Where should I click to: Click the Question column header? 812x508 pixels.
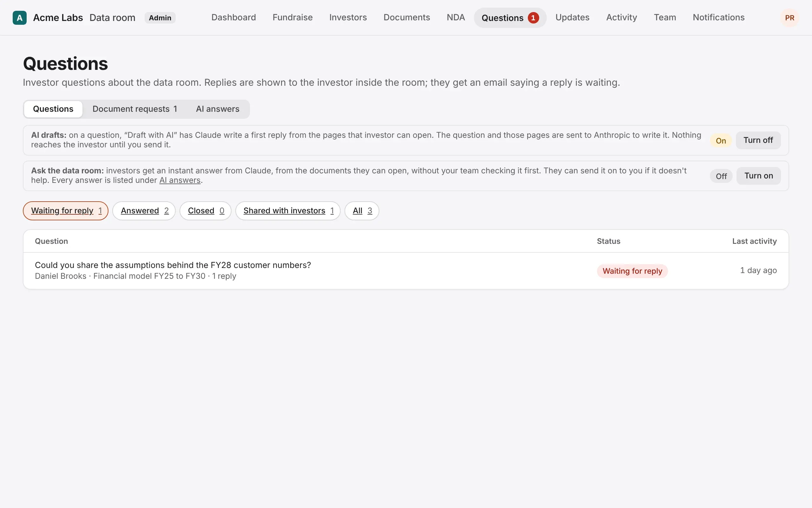click(51, 241)
